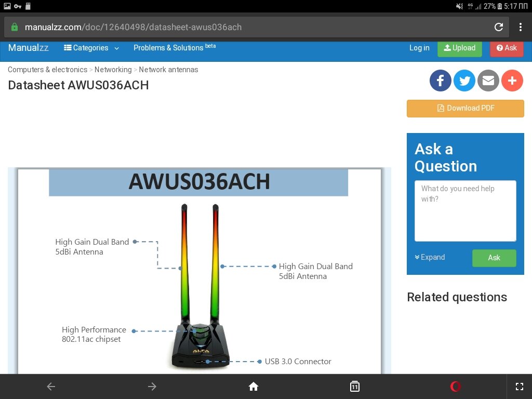
Task: Click inside the question text field
Action: pos(465,209)
